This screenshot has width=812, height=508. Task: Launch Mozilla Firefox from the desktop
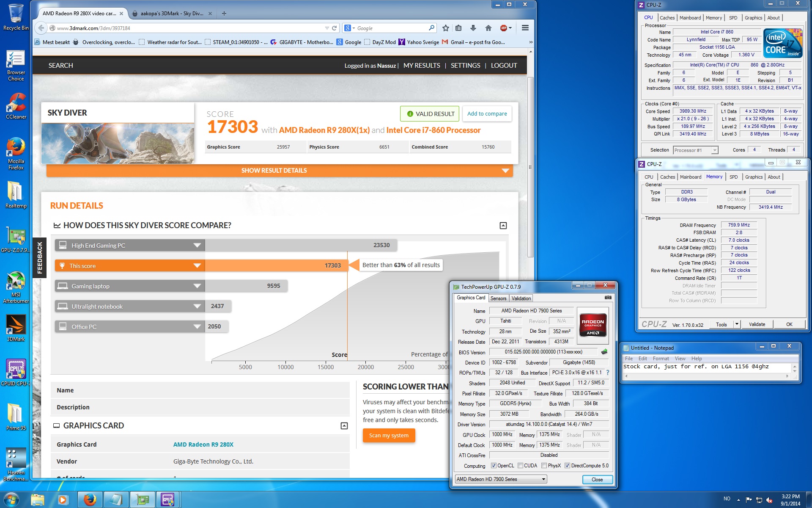[x=16, y=153]
